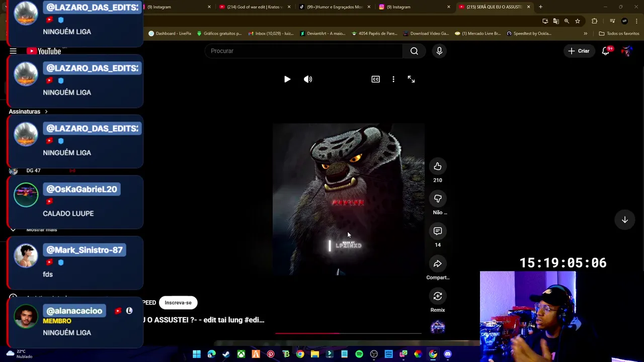Open Spotify from the taskbar
The width and height of the screenshot is (644, 362).
coord(359,354)
